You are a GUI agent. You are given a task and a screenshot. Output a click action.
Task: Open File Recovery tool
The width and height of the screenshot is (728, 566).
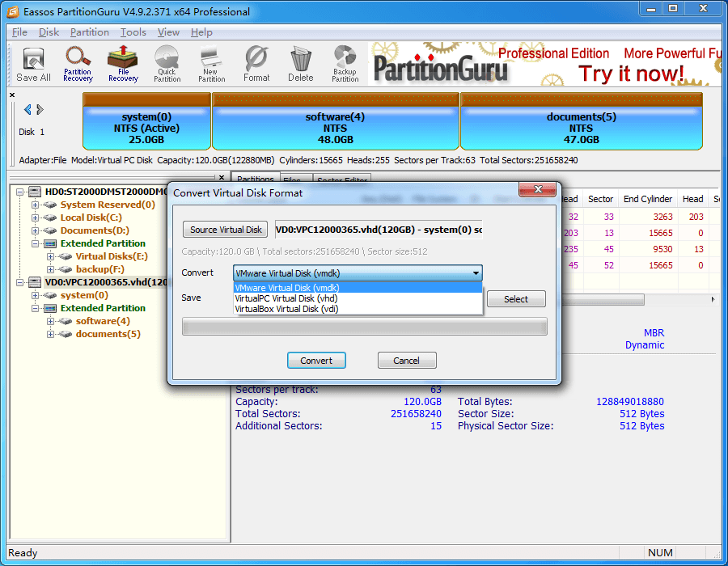tap(123, 65)
